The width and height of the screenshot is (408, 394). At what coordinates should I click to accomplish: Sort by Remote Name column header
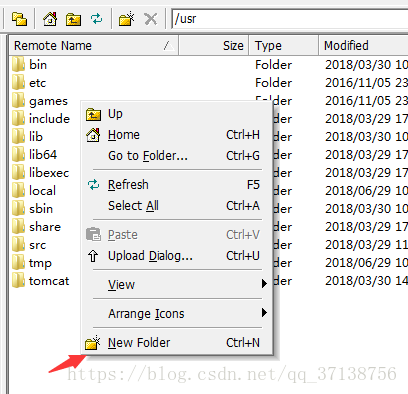coord(94,45)
